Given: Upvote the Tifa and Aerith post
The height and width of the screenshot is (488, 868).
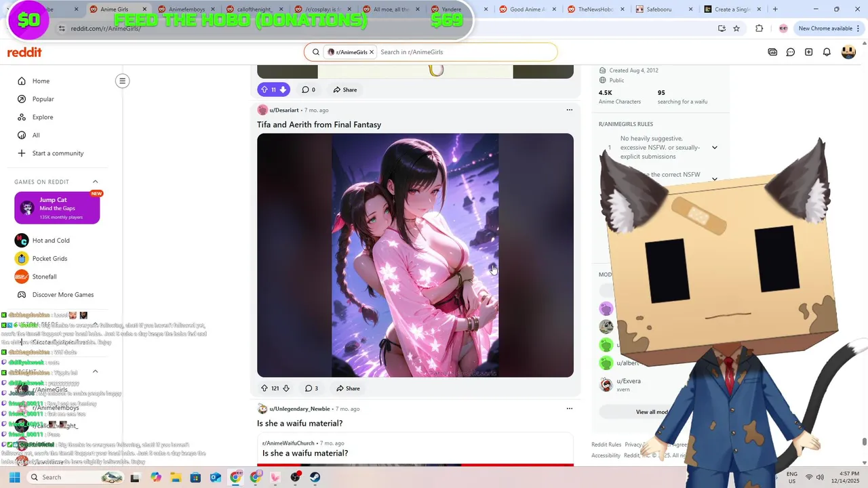Looking at the screenshot, I should pyautogui.click(x=264, y=388).
